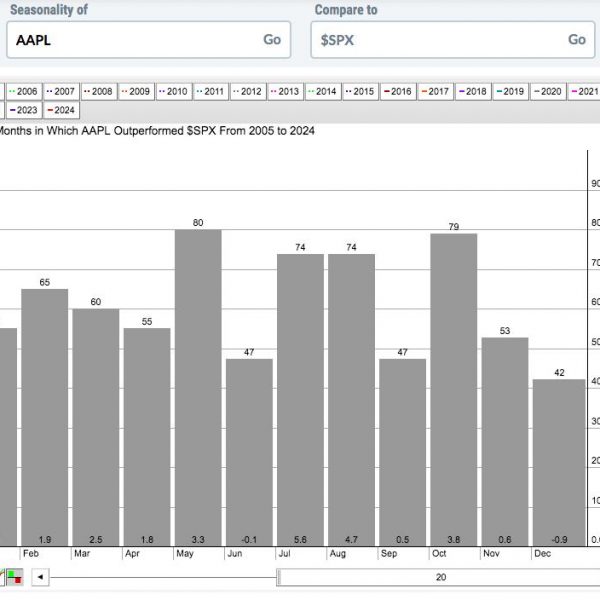This screenshot has height=600, width=600.
Task: Toggle the 2008 year legend
Action: (x=99, y=92)
